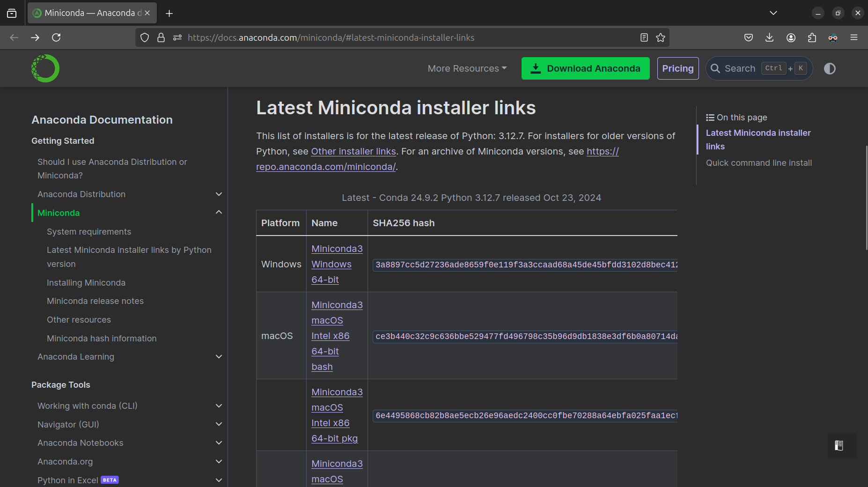
Task: Click the Package Tools sidebar heading
Action: [x=61, y=384]
